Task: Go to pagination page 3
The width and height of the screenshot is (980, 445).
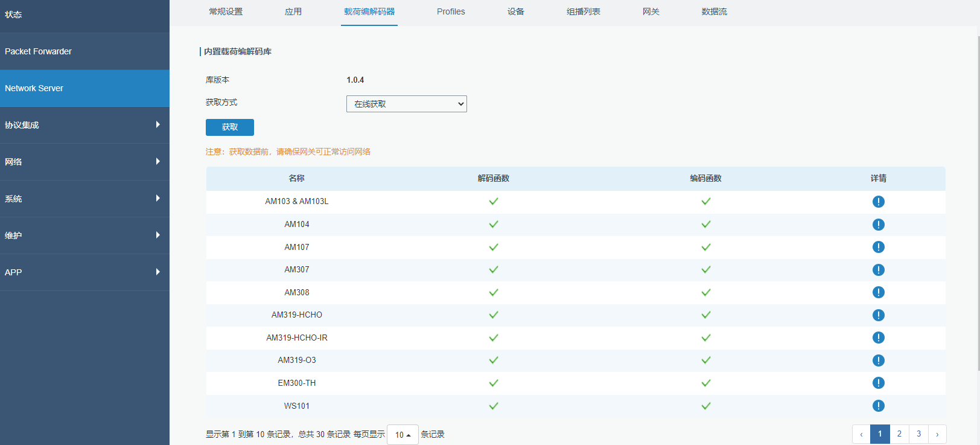Action: pos(918,434)
